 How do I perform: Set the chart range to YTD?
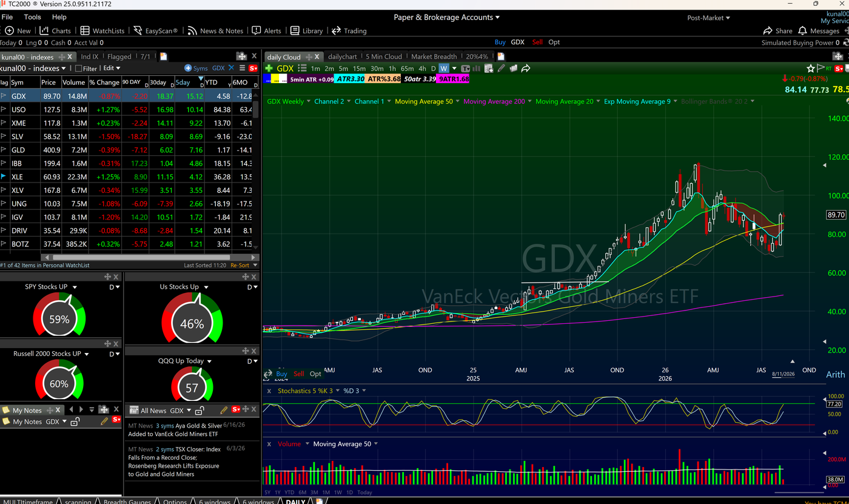(x=289, y=492)
